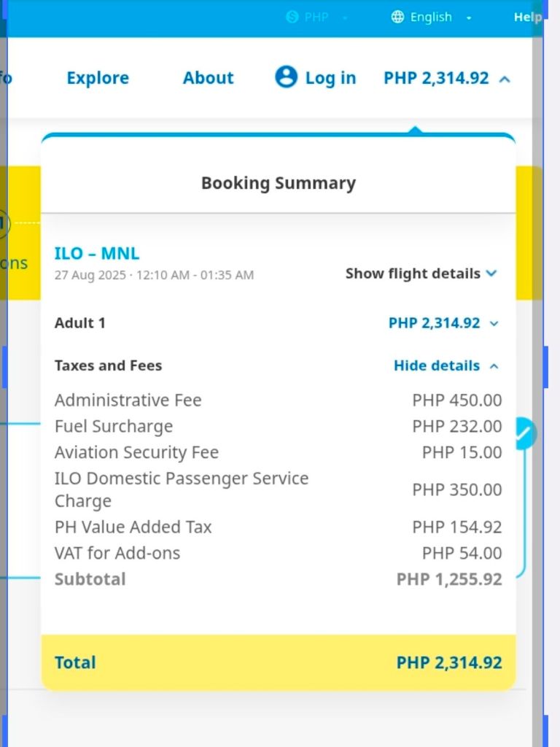
Task: Click the chevron beside the header total price
Action: (x=504, y=79)
